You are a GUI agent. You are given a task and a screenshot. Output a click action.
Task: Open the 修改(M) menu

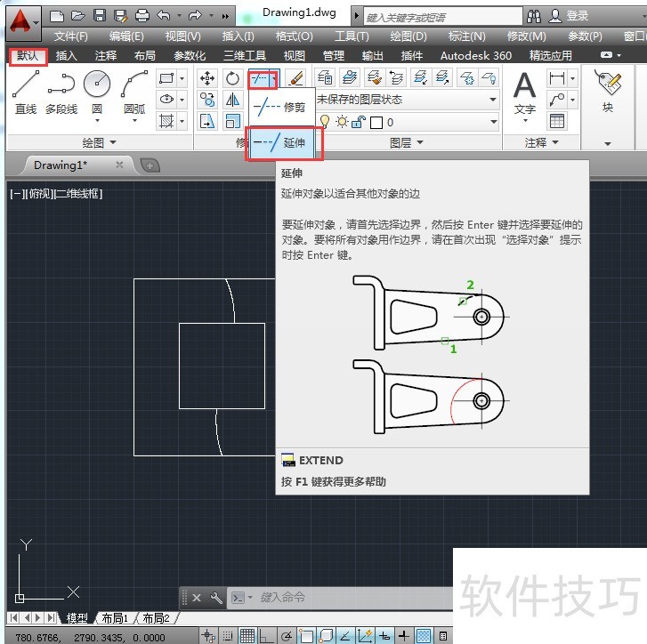click(x=526, y=36)
